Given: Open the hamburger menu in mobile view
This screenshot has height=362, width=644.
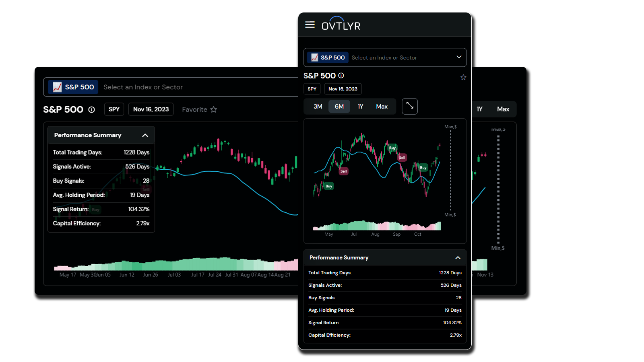Looking at the screenshot, I should (x=310, y=25).
